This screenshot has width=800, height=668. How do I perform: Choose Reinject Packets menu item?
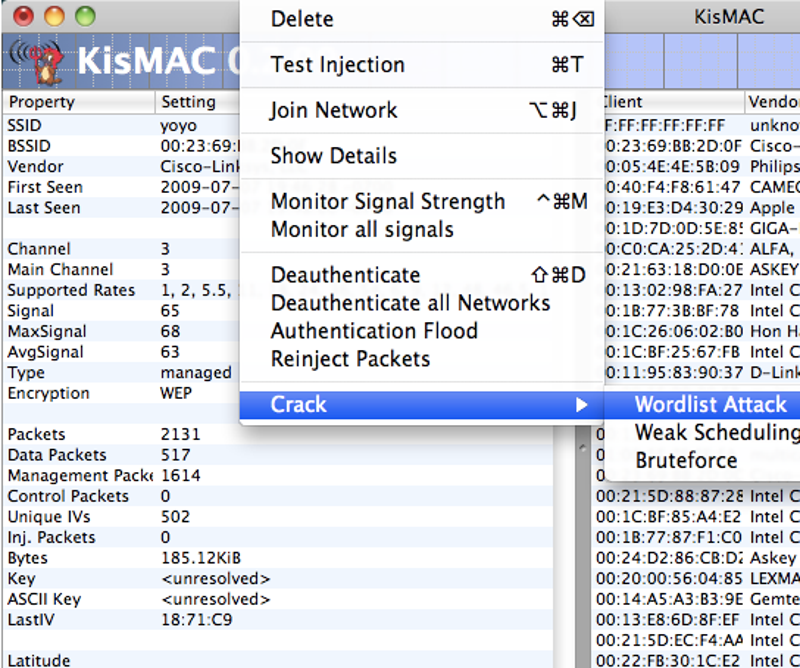(x=421, y=359)
